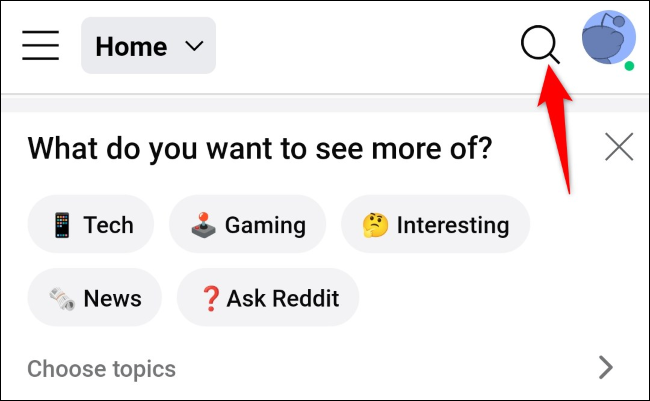Screen dimensions: 650x401
Task: Click the joystick emoji on Gaming chip
Action: click(203, 225)
